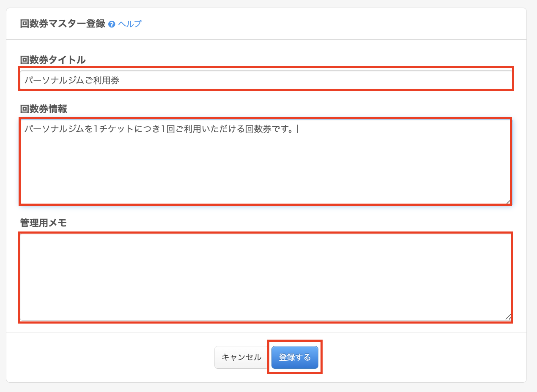
Task: Select the 管理用メモ label text
Action: click(x=44, y=223)
